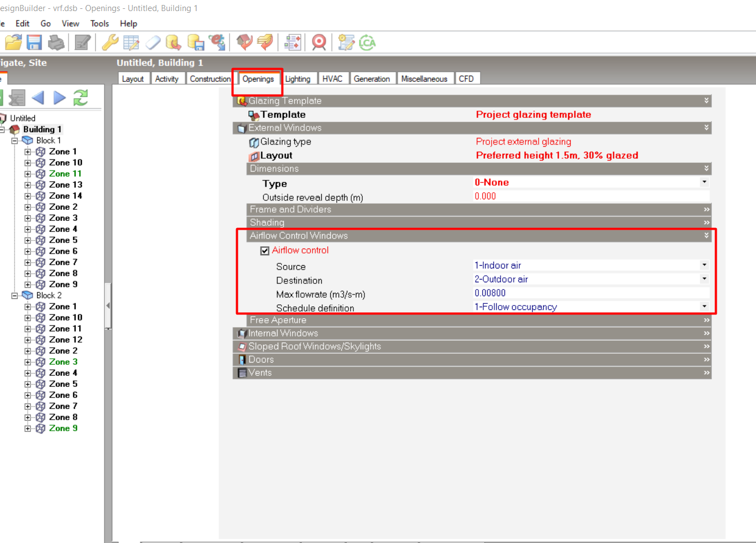Expand the Vents section header
Viewport: 756px width, 543px height.
(x=472, y=373)
